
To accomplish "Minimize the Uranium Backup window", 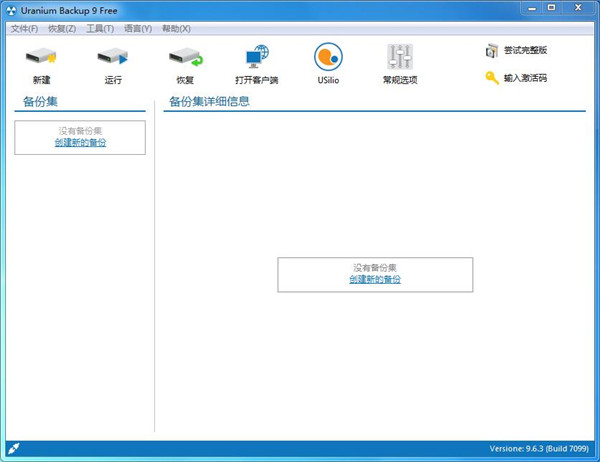I will click(532, 8).
